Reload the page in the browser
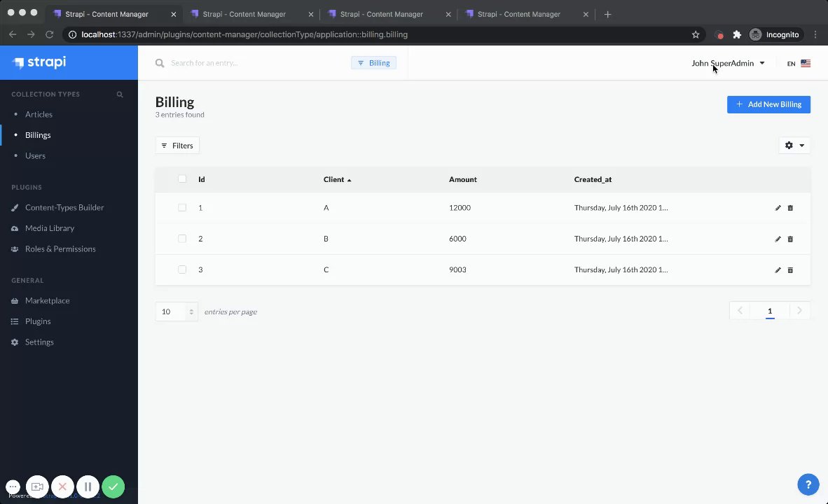 pos(50,34)
